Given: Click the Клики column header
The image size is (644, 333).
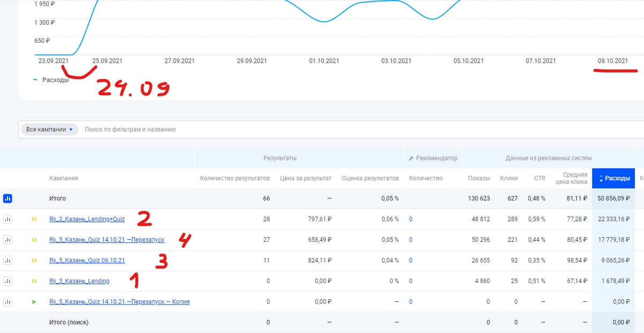Looking at the screenshot, I should pos(509,178).
